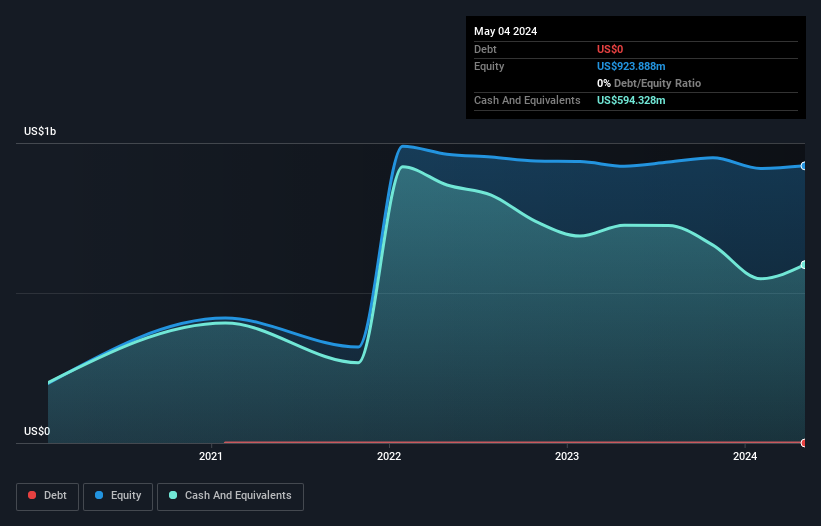The height and width of the screenshot is (526, 821).
Task: Toggle the Cash And Equivalents legend button
Action: (x=230, y=496)
